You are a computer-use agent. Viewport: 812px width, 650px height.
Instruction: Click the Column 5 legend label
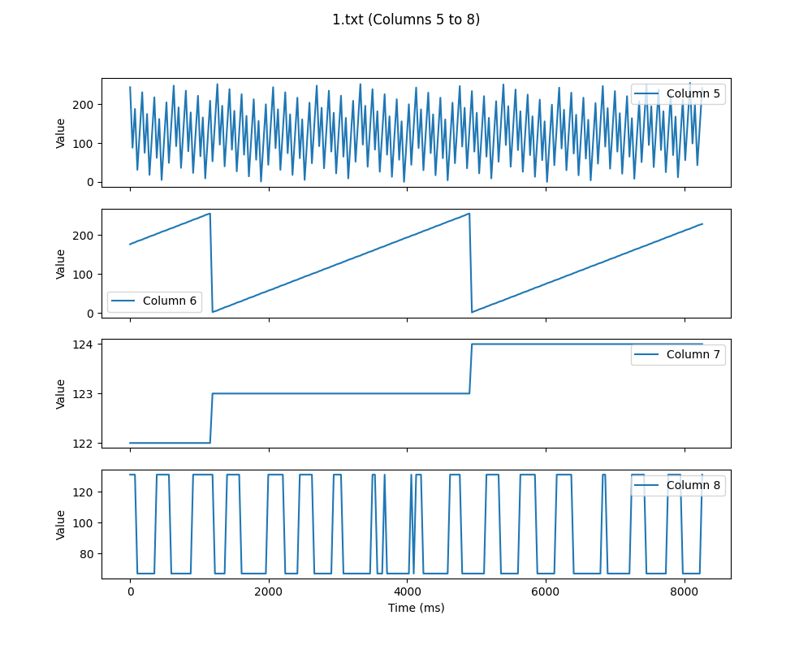pyautogui.click(x=693, y=93)
